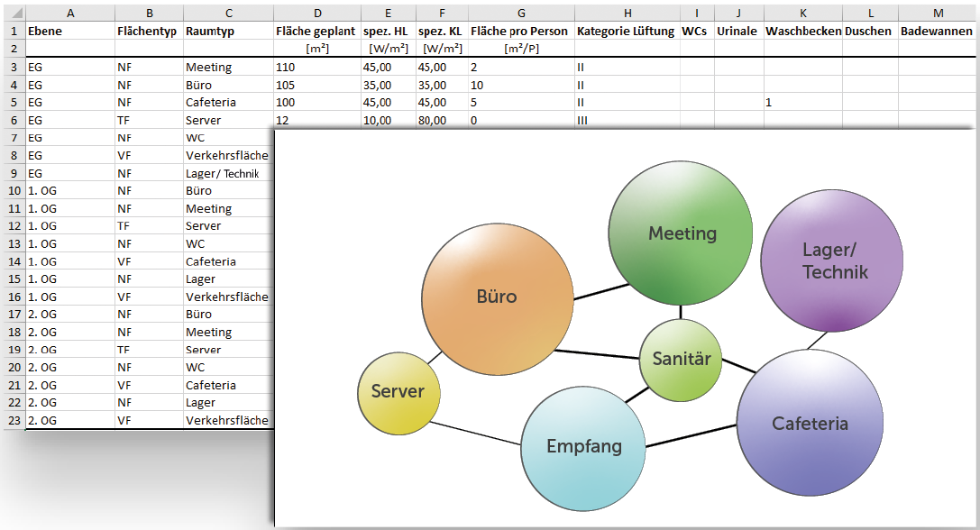Screen dimensions: 980x530
Task: Select the Lager/ Technik cell in row 9
Action: (x=227, y=173)
